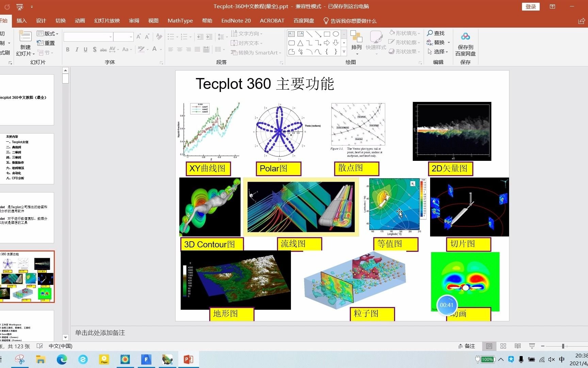This screenshot has width=588, height=368.
Task: Open the character spacing AV dropdown
Action: [114, 49]
